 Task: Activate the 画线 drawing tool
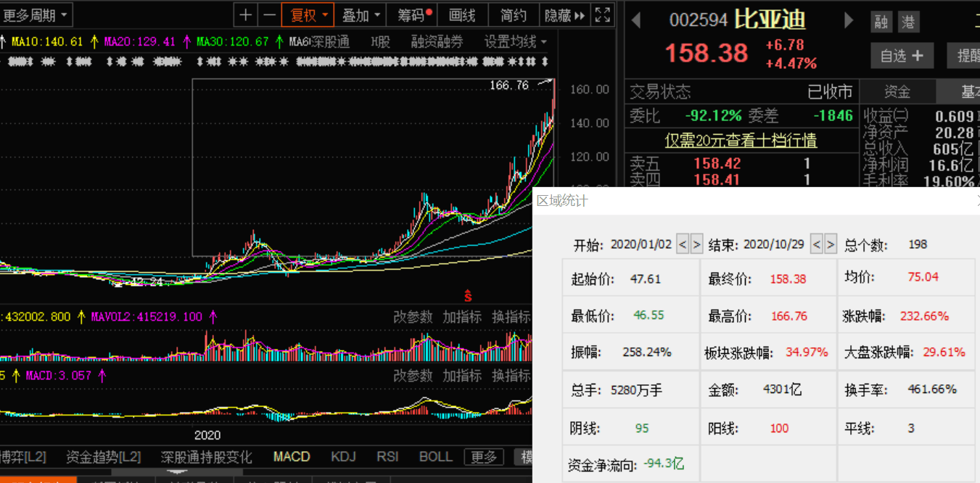[x=462, y=15]
